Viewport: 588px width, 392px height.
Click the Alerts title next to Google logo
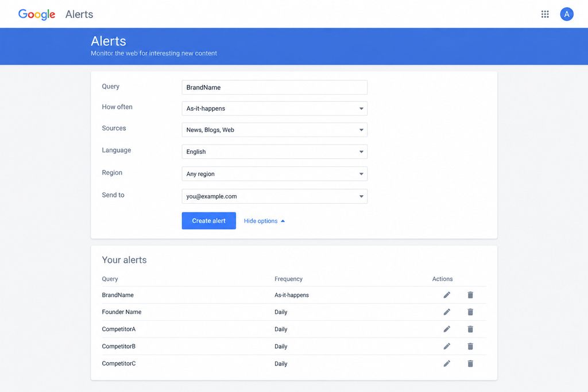click(x=79, y=14)
